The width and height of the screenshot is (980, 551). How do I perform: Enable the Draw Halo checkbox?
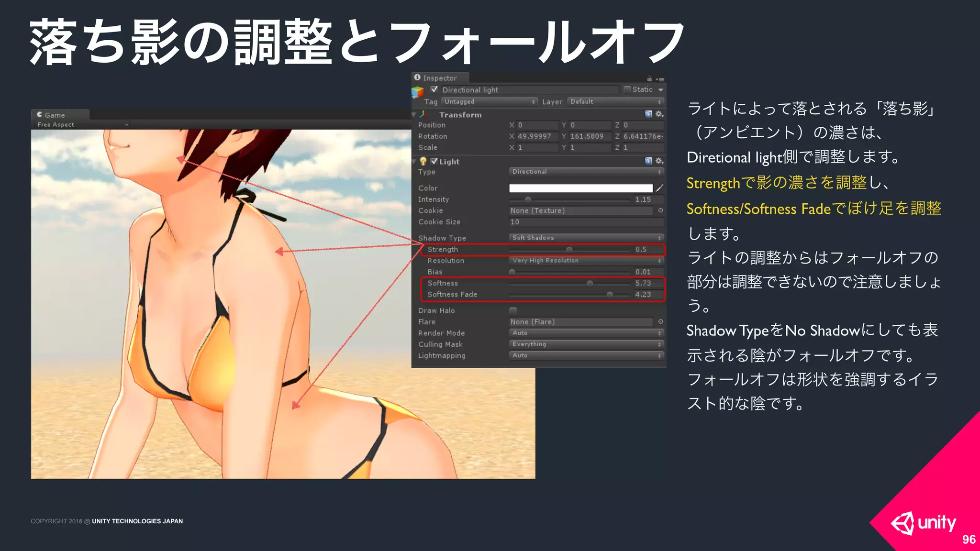click(513, 310)
